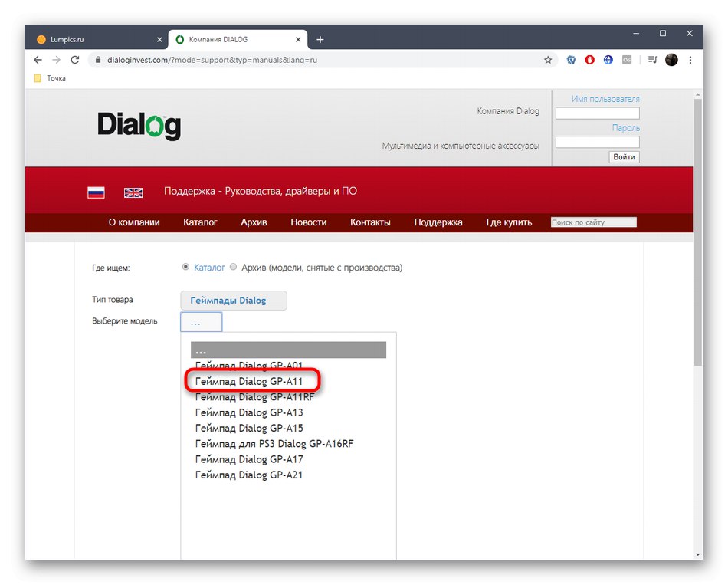The height and width of the screenshot is (585, 728).
Task: Select the Архив radio button
Action: [233, 267]
